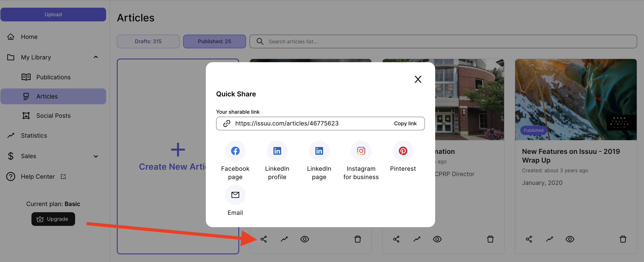Share via Email icon

[x=235, y=195]
